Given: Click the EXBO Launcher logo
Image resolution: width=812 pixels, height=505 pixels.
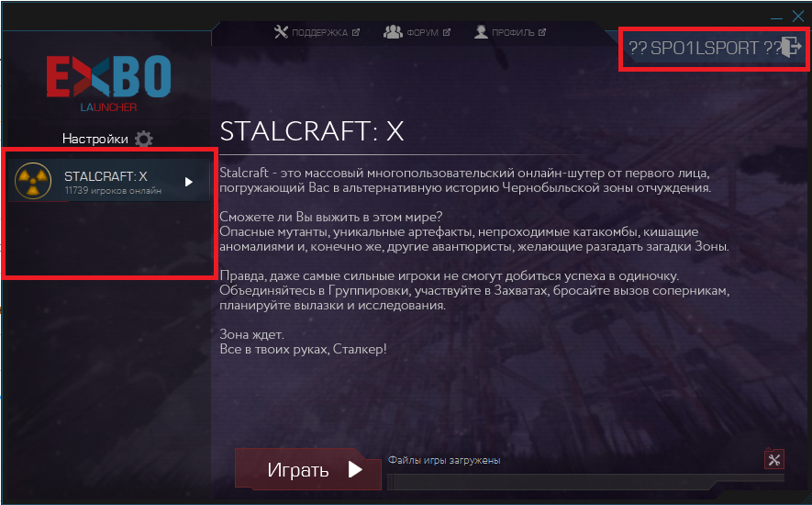Looking at the screenshot, I should coord(109,83).
